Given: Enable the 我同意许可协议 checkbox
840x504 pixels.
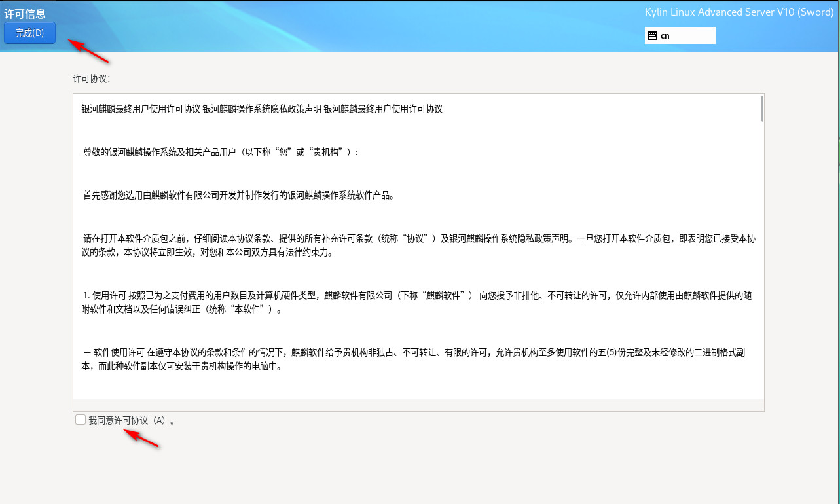Looking at the screenshot, I should [x=80, y=420].
